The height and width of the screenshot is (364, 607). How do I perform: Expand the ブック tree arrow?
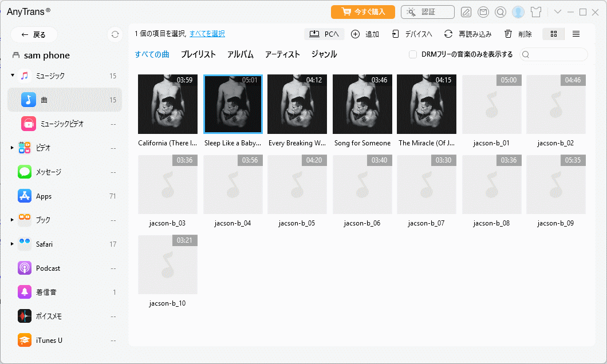tap(13, 220)
